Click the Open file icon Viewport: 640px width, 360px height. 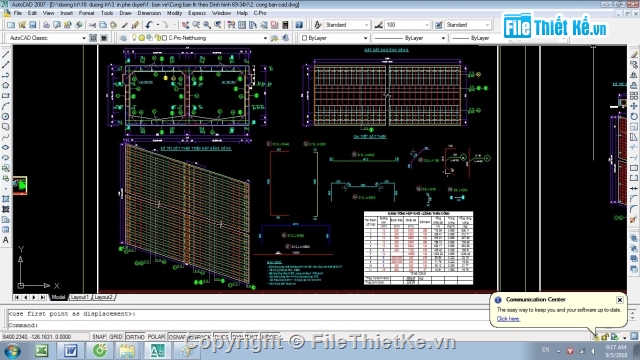[x=22, y=25]
